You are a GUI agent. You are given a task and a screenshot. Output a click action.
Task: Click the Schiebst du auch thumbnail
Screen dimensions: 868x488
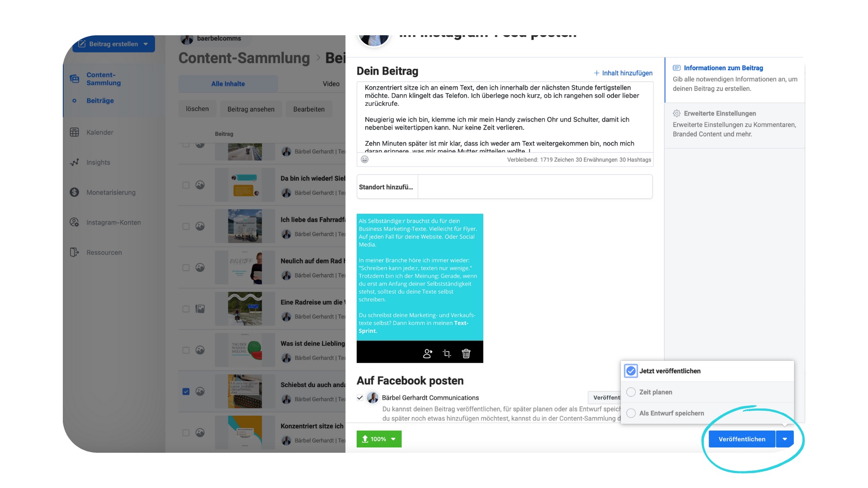pos(245,391)
